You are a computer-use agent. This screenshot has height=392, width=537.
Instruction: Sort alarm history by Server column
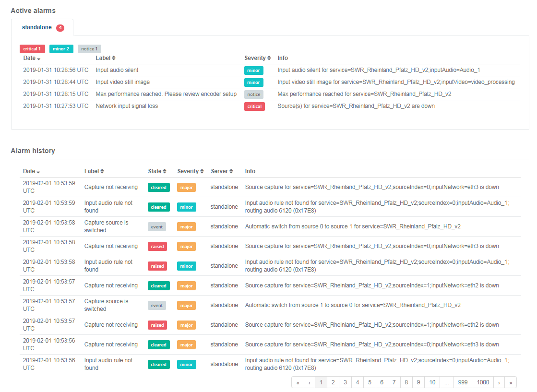[222, 171]
